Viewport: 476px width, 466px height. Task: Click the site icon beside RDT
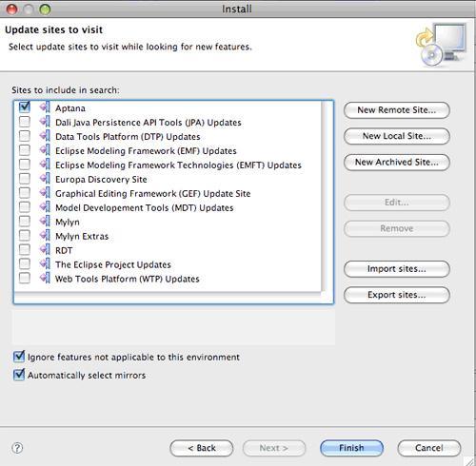[x=45, y=250]
